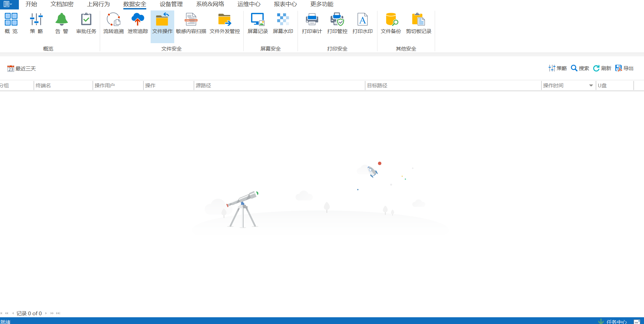Click the 搜索 magnifier button
This screenshot has height=324, width=644.
click(x=580, y=68)
